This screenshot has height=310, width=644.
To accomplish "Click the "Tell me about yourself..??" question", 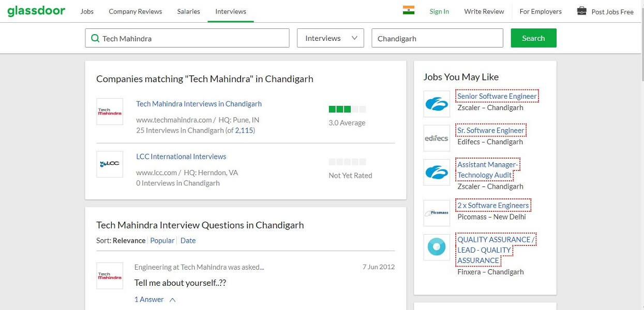I will [180, 283].
